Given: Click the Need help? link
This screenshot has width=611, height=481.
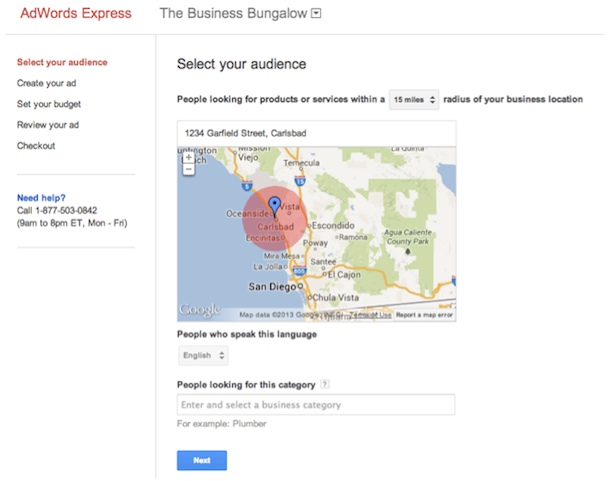Looking at the screenshot, I should (41, 198).
